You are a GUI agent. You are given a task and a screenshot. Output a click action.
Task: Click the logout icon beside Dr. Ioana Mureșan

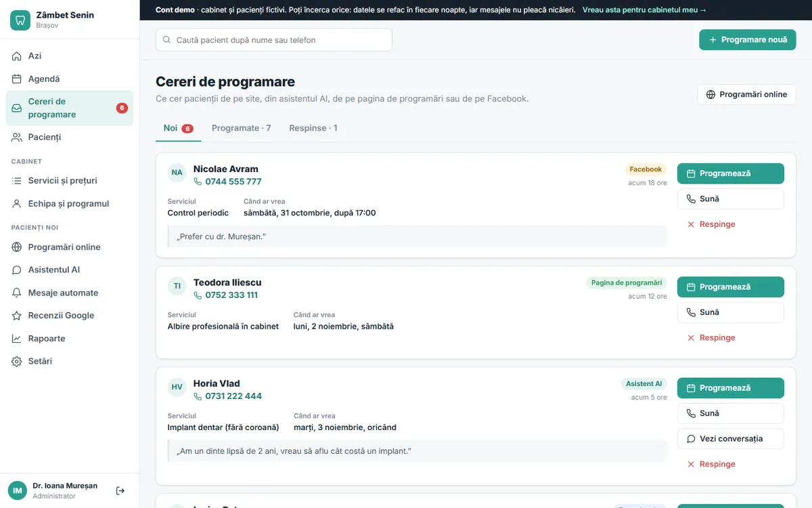[x=120, y=490]
